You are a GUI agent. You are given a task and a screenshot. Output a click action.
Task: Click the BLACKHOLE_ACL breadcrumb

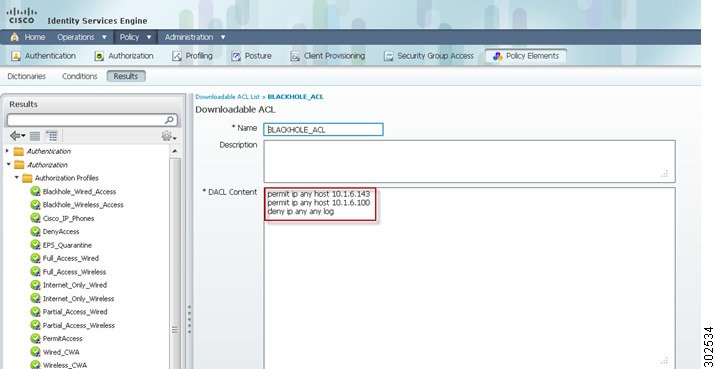(x=295, y=97)
